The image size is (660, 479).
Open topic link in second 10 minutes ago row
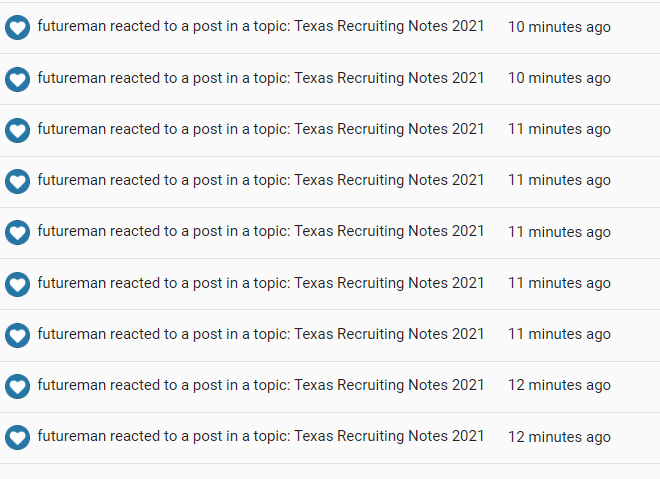tap(389, 78)
